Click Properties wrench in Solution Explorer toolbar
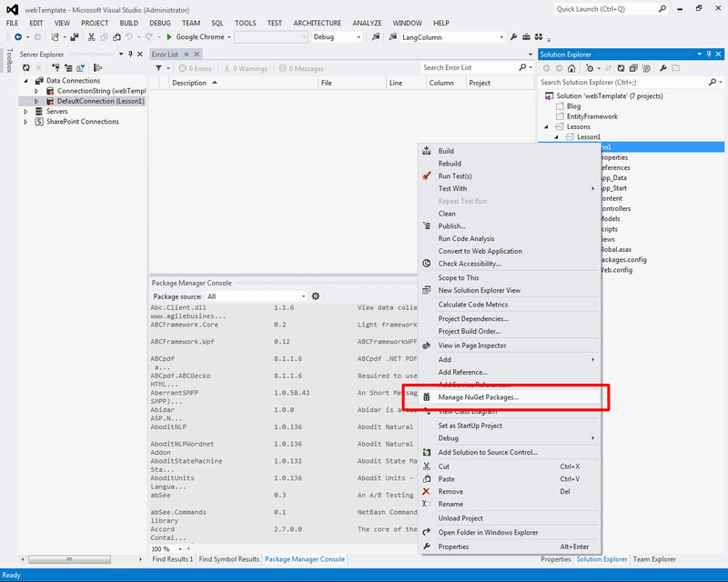Screen dimensions: 728x582 (x=663, y=68)
